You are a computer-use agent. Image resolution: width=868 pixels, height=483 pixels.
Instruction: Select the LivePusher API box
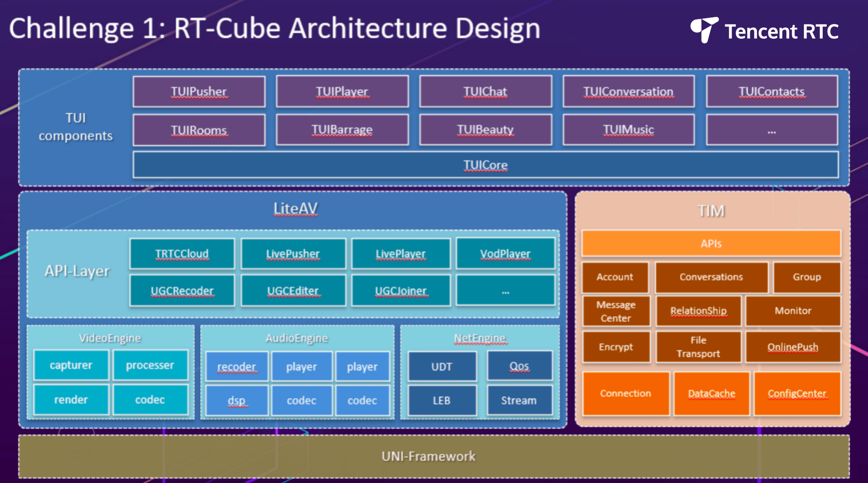click(x=293, y=253)
